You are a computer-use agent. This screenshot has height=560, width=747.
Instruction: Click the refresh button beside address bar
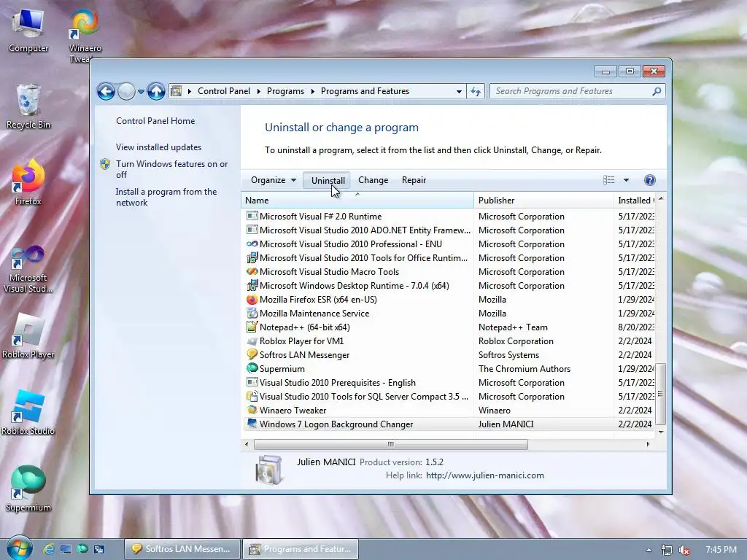[x=476, y=91]
